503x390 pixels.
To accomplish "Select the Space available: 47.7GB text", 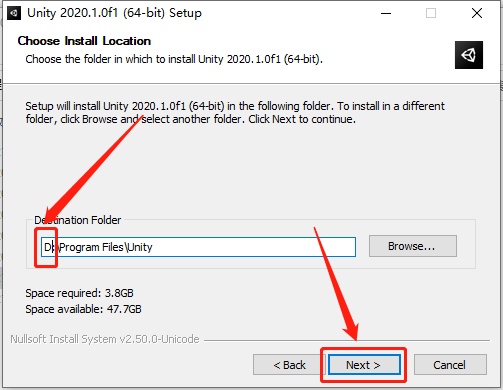I will [x=83, y=309].
